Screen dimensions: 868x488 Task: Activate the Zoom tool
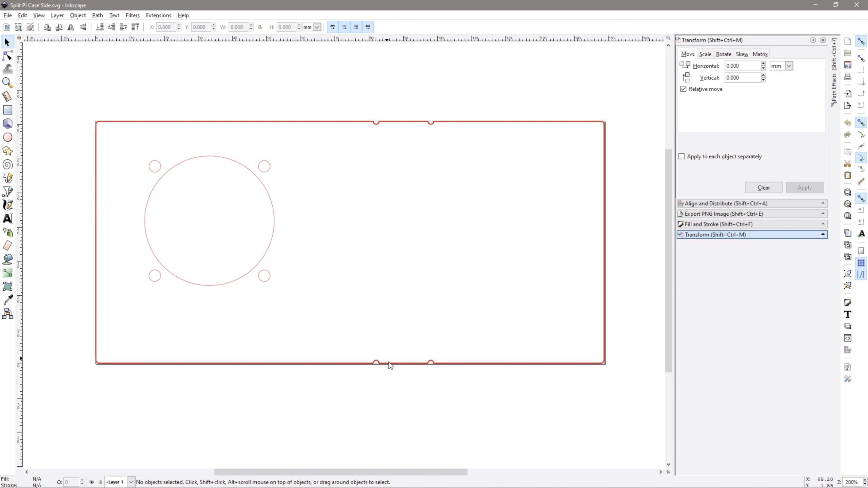pos(7,83)
